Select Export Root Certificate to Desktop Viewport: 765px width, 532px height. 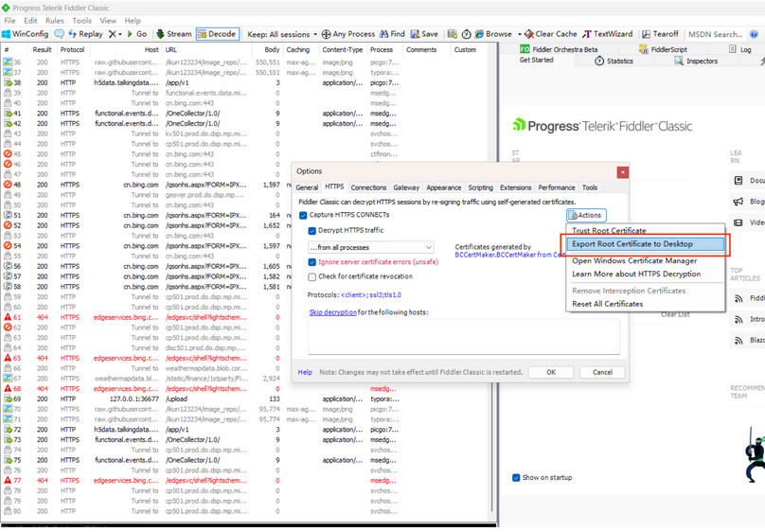632,244
